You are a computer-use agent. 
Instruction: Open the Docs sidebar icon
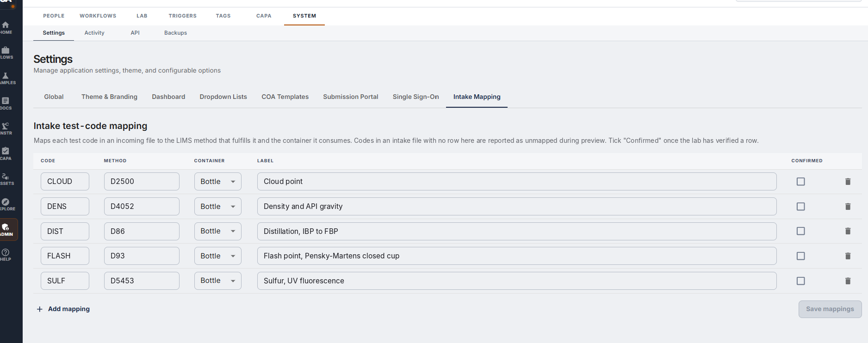coord(6,104)
